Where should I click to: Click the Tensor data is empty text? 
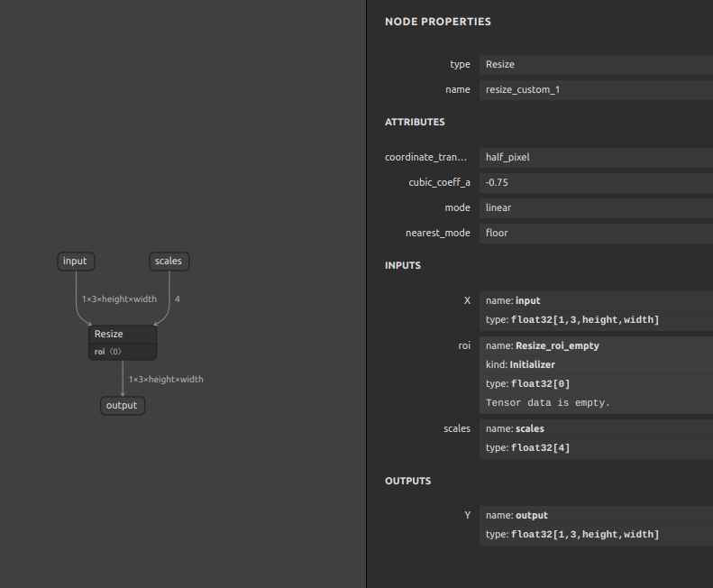click(547, 403)
